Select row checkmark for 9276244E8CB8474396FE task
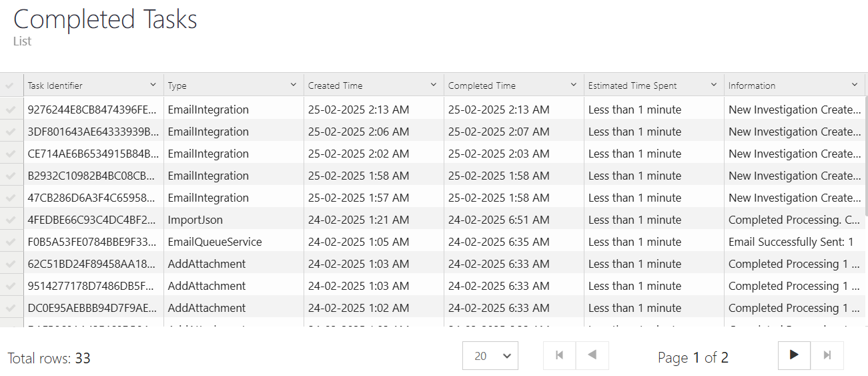Viewport: 868px width, 376px height. (10, 110)
